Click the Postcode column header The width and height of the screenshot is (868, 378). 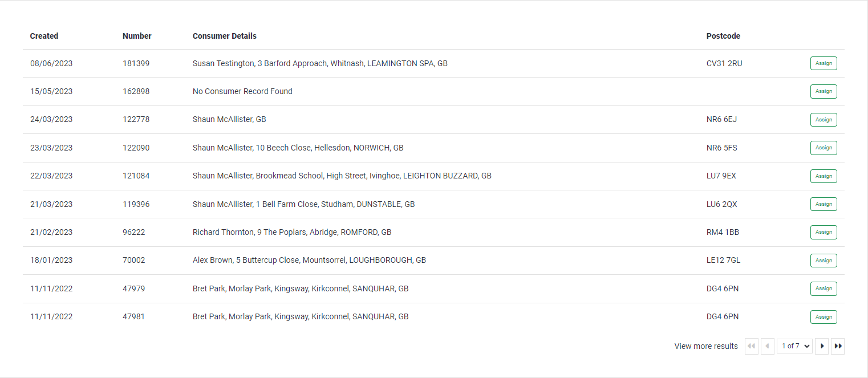click(723, 36)
